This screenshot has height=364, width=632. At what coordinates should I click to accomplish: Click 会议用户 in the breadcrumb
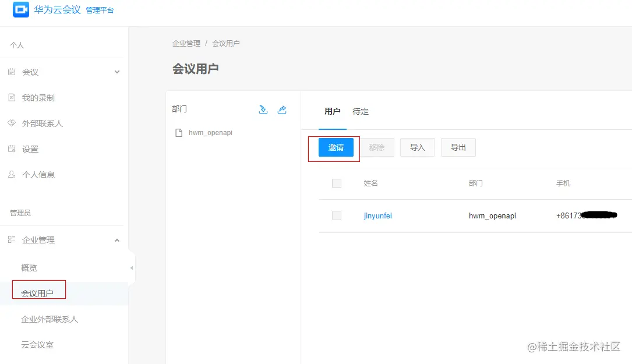226,43
